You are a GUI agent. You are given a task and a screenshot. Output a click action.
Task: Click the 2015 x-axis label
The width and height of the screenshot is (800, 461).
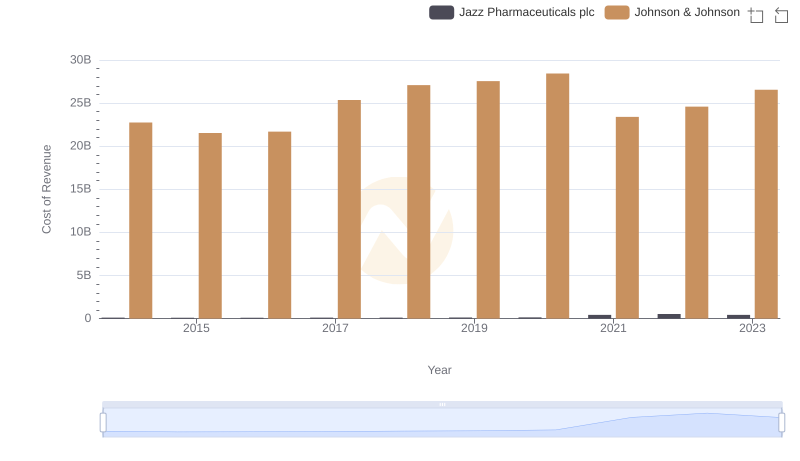196,328
